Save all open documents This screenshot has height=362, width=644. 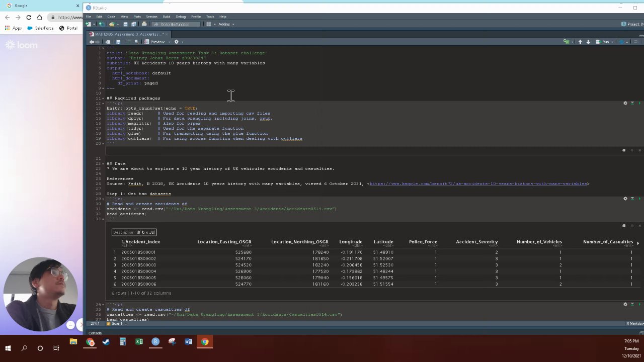click(x=133, y=24)
